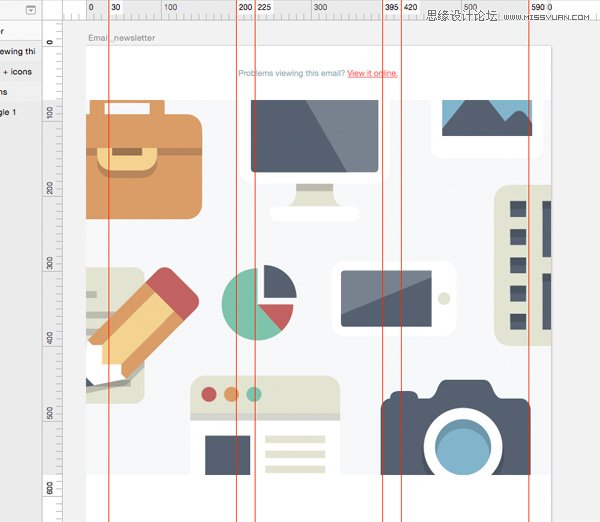Click the guide marker at 200 on ruler
Screen dimensions: 600x522
245,7
